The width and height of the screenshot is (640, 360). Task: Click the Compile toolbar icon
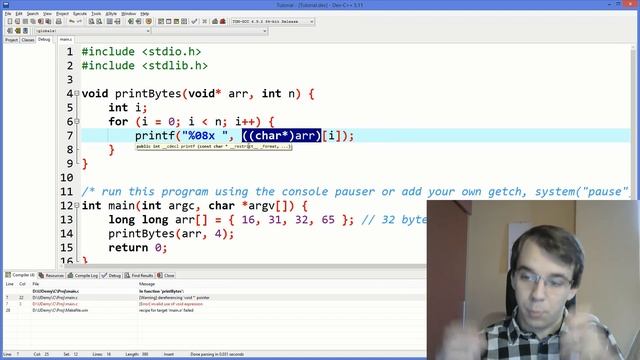coord(161,21)
